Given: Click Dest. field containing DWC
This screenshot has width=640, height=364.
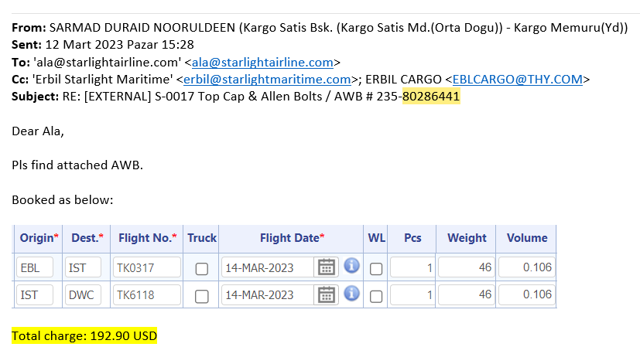Looking at the screenshot, I should click(84, 295).
